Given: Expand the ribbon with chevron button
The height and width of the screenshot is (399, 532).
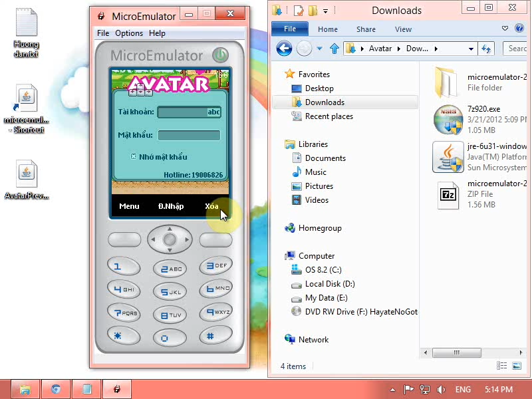Looking at the screenshot, I should pos(505,28).
